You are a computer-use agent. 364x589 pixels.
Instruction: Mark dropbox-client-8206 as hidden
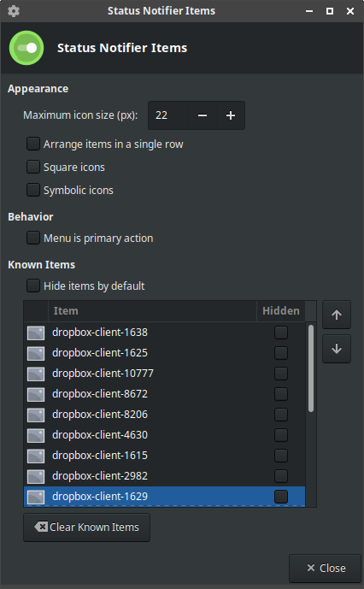click(281, 415)
